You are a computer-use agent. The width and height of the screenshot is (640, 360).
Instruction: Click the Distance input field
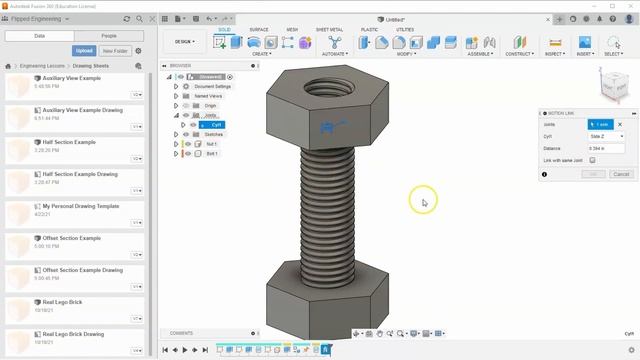607,149
